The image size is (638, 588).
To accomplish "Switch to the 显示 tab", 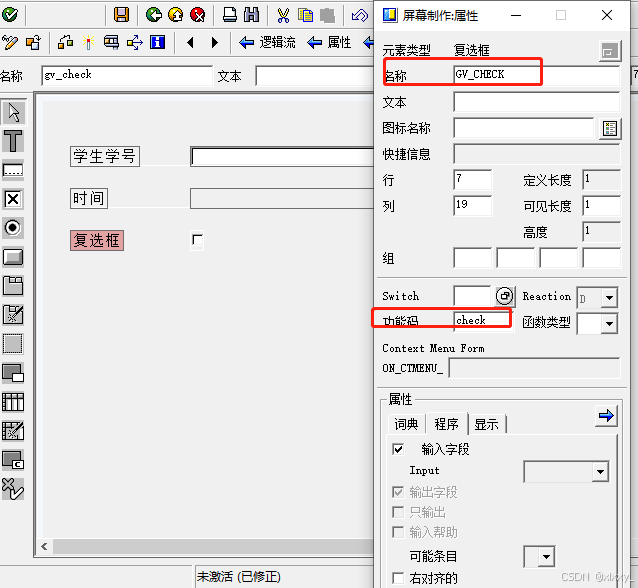I will [487, 424].
